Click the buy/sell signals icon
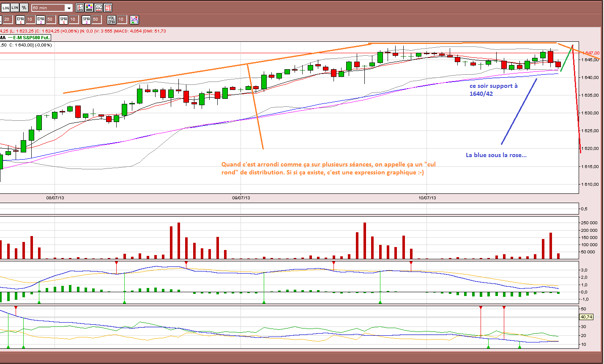This screenshot has height=364, width=604. tap(134, 19)
